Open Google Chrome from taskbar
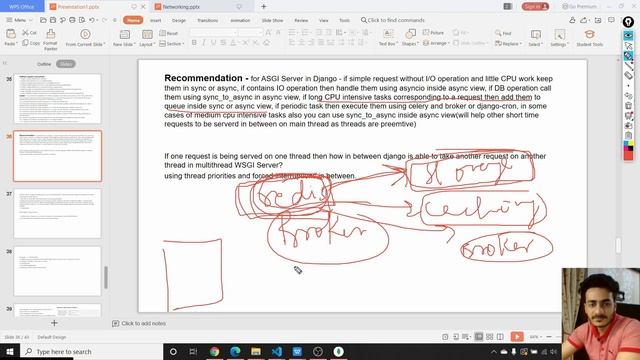 (x=214, y=351)
